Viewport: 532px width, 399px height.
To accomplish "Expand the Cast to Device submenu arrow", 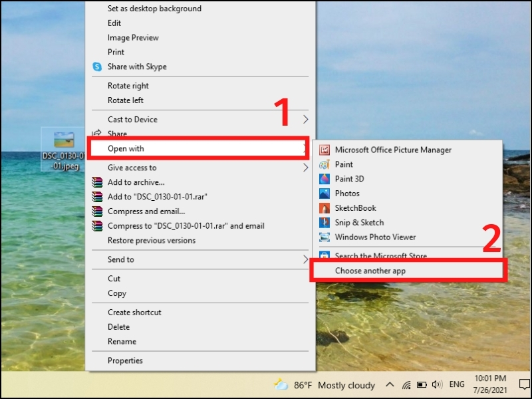I will [x=306, y=120].
